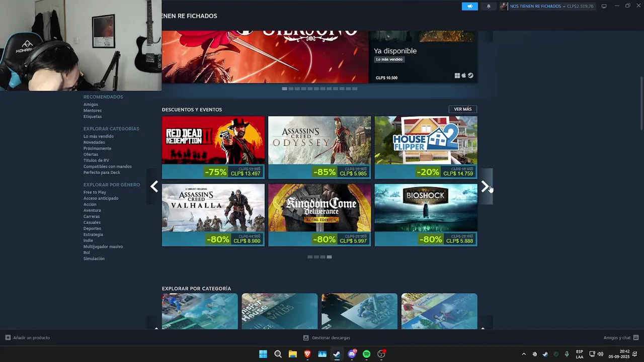The height and width of the screenshot is (362, 644).
Task: Open the Assassin's Creed Odyssey offer
Action: (x=319, y=147)
